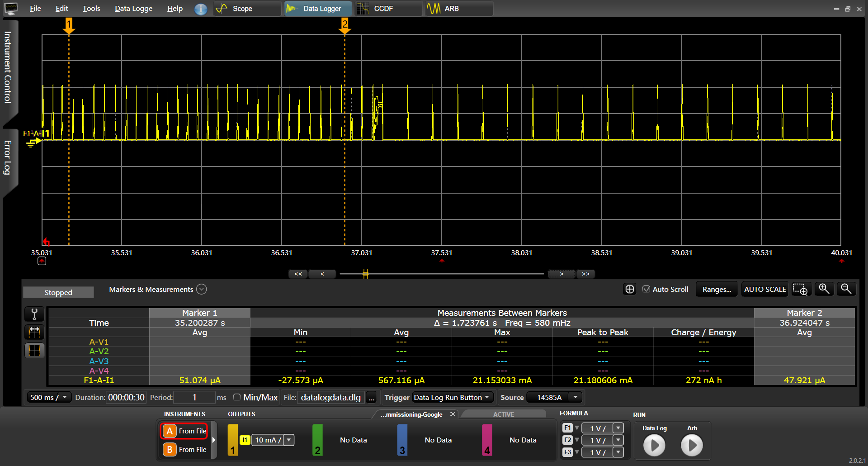The height and width of the screenshot is (466, 868).
Task: Click the red trigger position icon below 35.031
Action: [x=42, y=261]
